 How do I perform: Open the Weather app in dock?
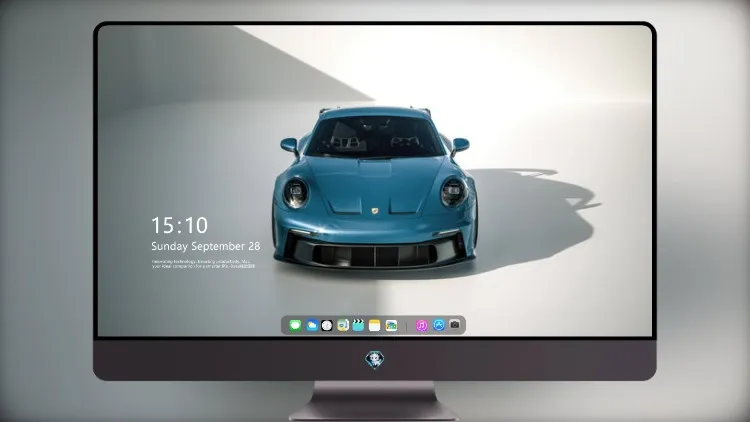click(311, 325)
